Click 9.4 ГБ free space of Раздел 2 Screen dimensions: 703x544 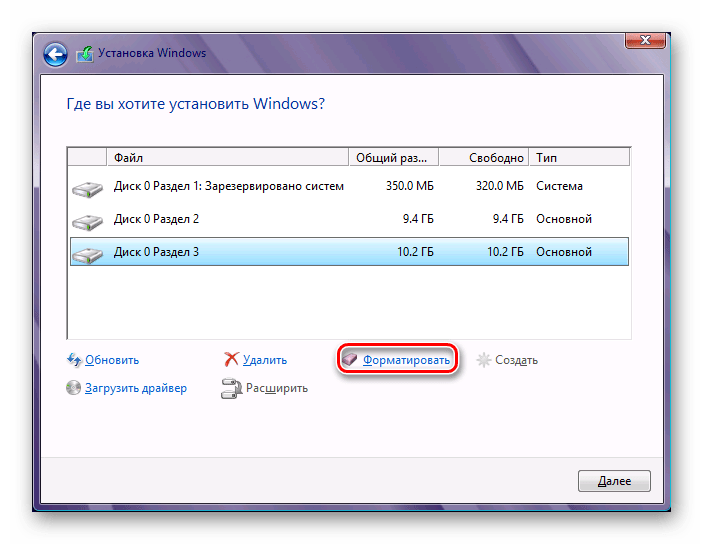click(x=508, y=219)
